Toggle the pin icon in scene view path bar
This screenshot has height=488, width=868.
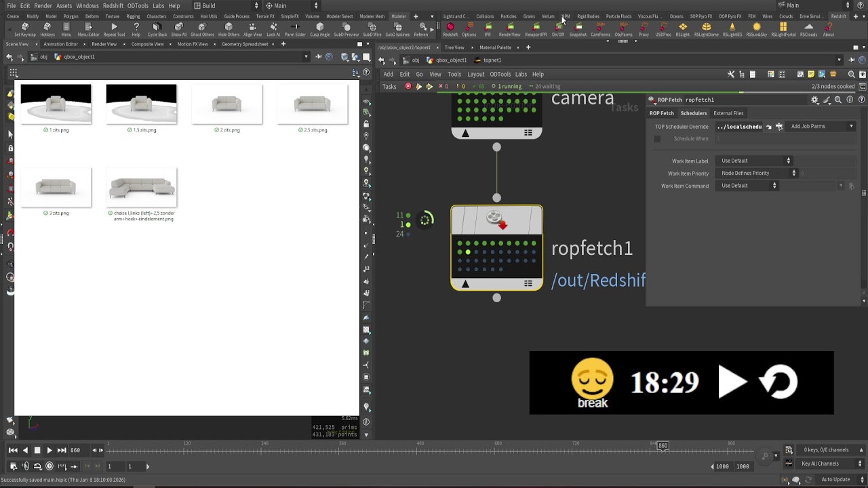[x=318, y=57]
